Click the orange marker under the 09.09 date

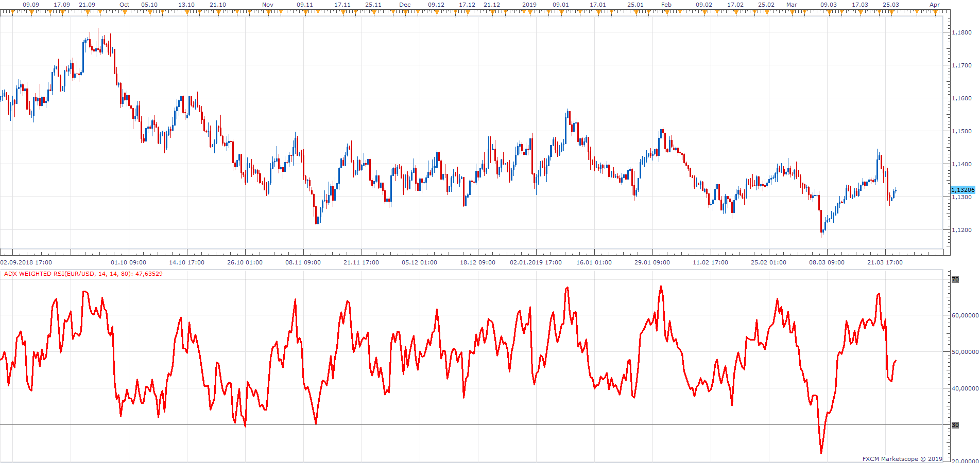click(31, 12)
